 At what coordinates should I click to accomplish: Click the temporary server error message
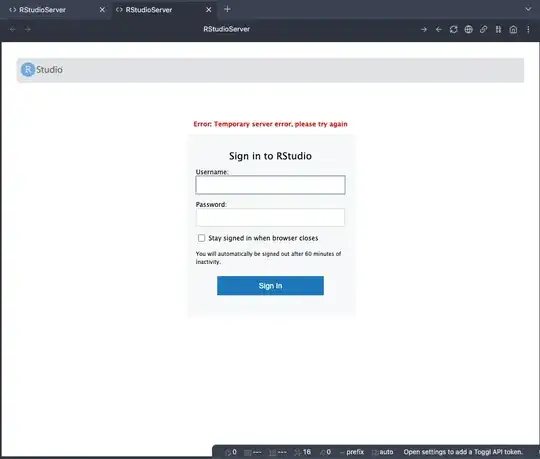click(270, 124)
